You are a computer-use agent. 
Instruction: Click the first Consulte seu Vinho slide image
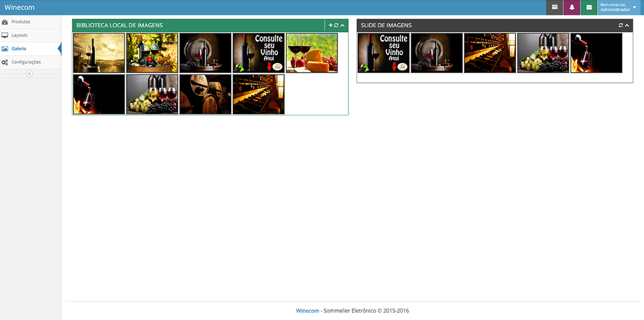(x=383, y=53)
